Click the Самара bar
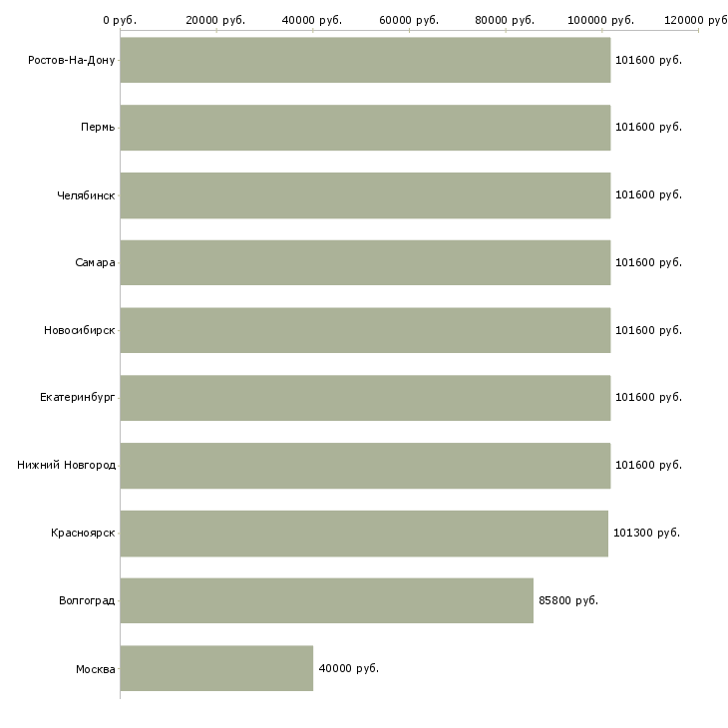Screen dimensions: 728x728 365,262
